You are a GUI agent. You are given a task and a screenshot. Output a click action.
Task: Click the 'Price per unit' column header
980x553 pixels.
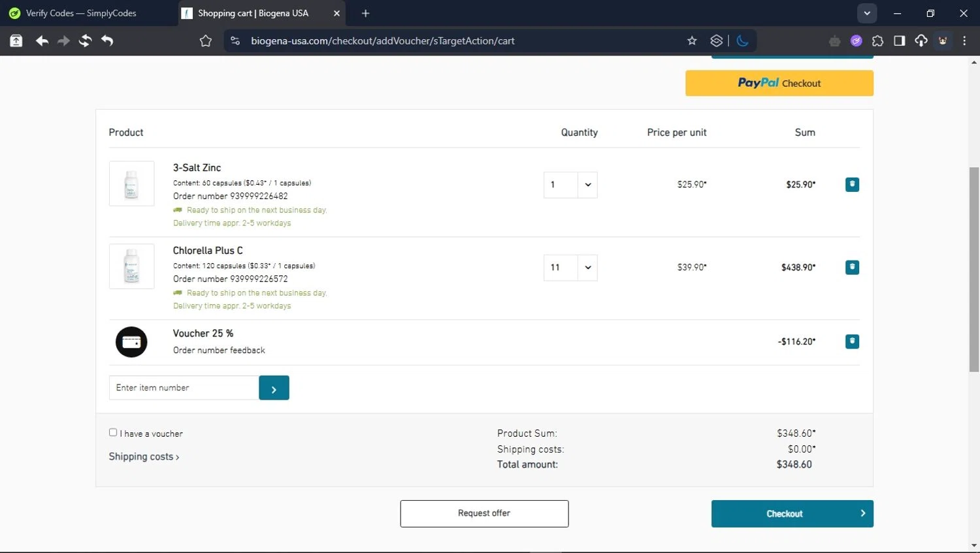tap(677, 133)
